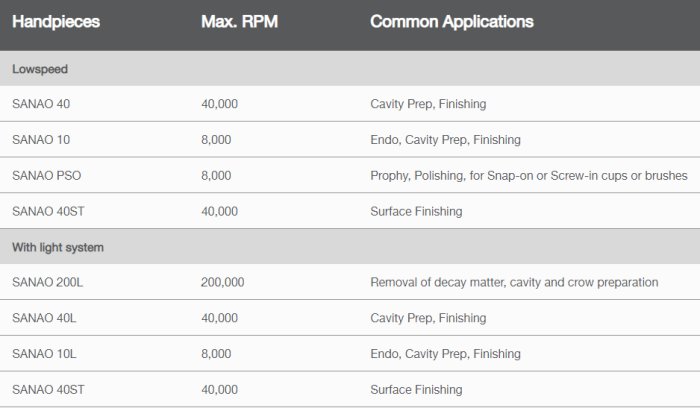Select the Removal of decay matter description
The height and width of the screenshot is (408, 700).
coord(514,283)
